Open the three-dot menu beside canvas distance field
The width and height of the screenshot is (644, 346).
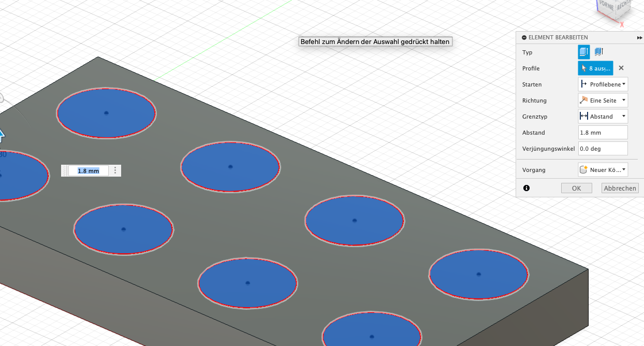pyautogui.click(x=115, y=170)
